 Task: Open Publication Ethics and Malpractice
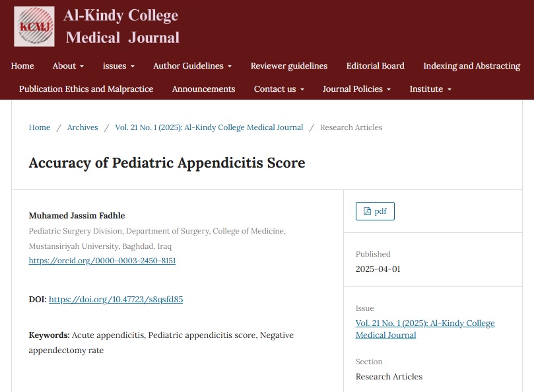click(x=86, y=89)
